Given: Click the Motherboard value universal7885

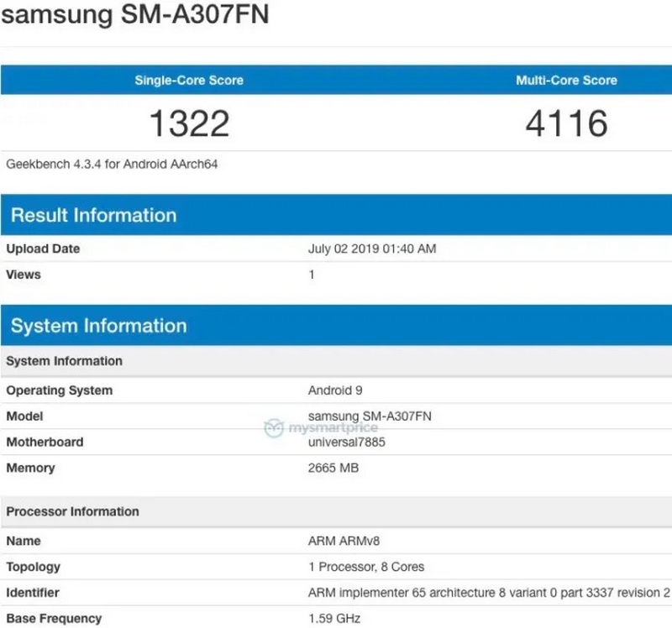Looking at the screenshot, I should [x=344, y=442].
